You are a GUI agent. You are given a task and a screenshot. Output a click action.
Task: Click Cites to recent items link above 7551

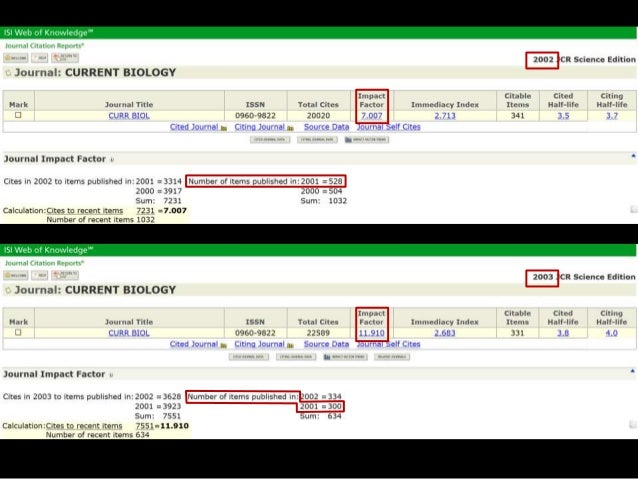pyautogui.click(x=84, y=426)
